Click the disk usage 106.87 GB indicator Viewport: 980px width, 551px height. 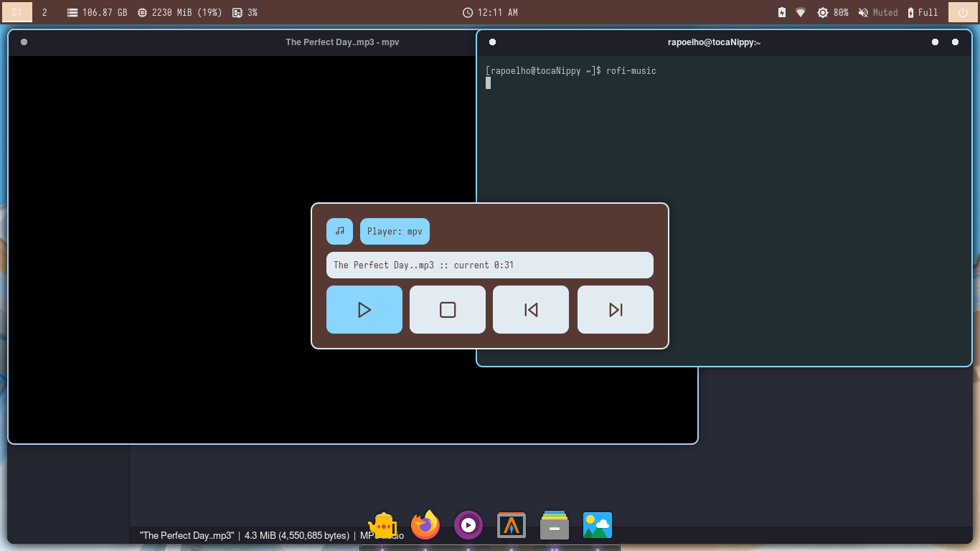click(97, 12)
